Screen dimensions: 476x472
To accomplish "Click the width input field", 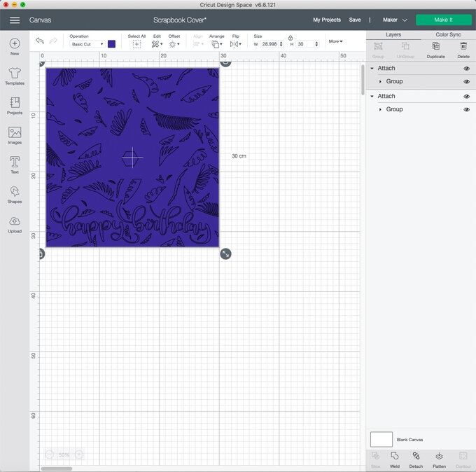I will [269, 44].
